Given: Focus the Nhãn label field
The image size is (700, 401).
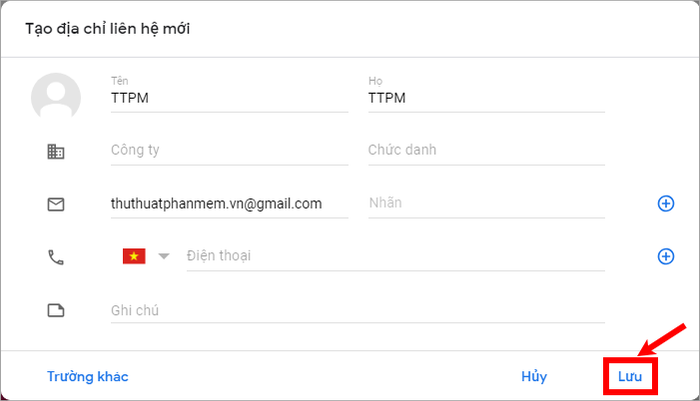Looking at the screenshot, I should [x=487, y=204].
